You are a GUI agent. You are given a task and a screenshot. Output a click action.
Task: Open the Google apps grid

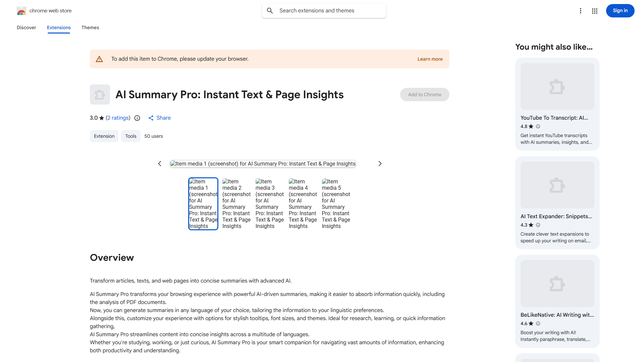click(594, 11)
